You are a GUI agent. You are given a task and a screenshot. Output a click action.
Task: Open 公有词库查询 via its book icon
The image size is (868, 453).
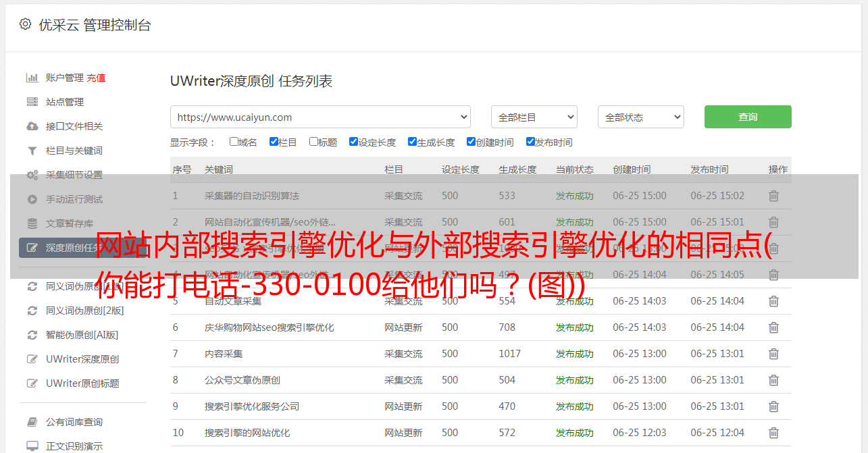(x=32, y=422)
